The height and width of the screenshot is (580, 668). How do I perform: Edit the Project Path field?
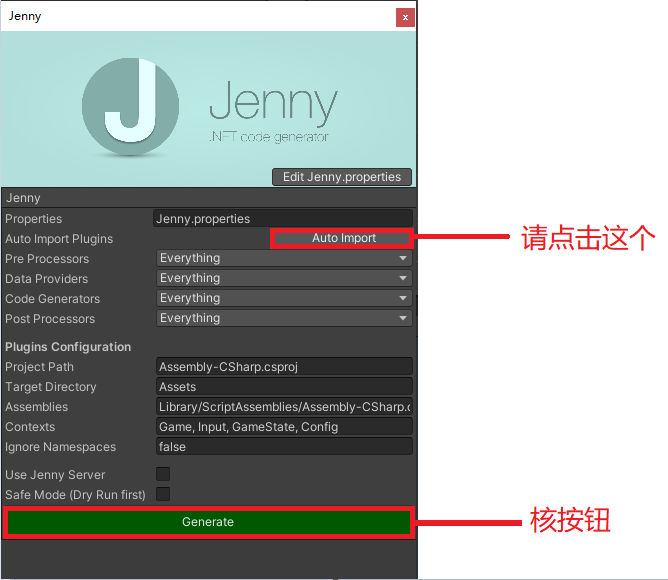284,366
